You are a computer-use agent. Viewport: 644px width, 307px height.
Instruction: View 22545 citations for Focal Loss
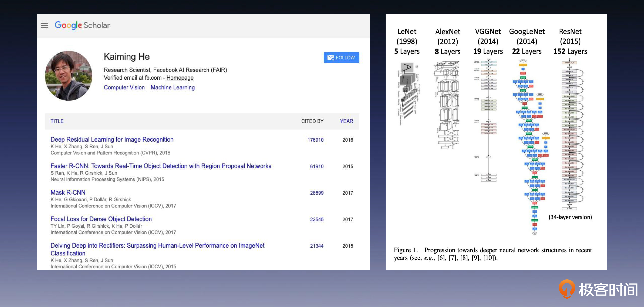317,219
